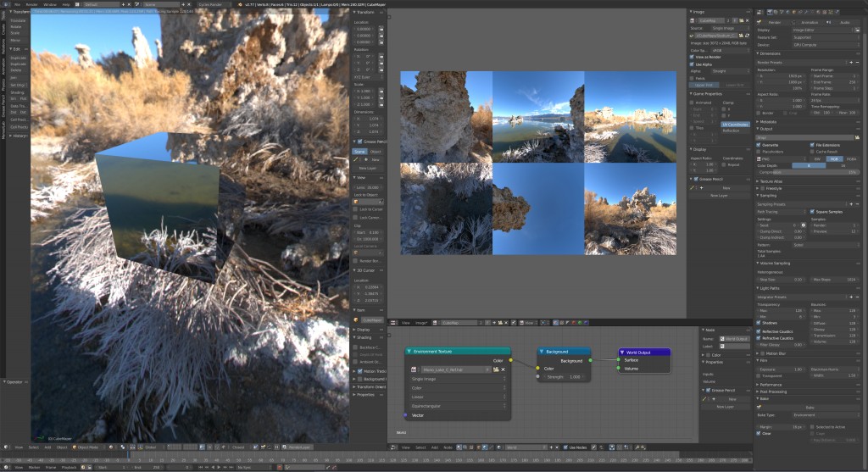Image resolution: width=868 pixels, height=472 pixels.
Task: Toggle Use Nodes in node editor
Action: [565, 447]
